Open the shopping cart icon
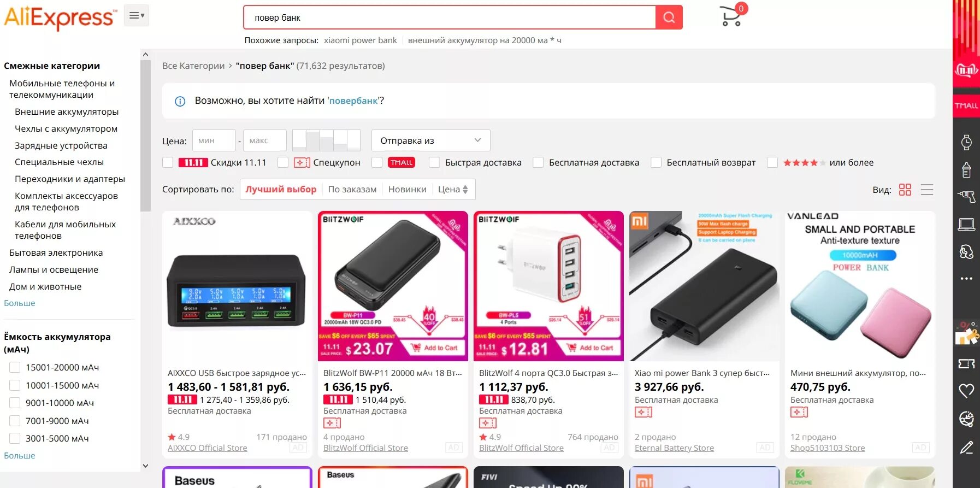Image resolution: width=980 pixels, height=488 pixels. click(731, 16)
